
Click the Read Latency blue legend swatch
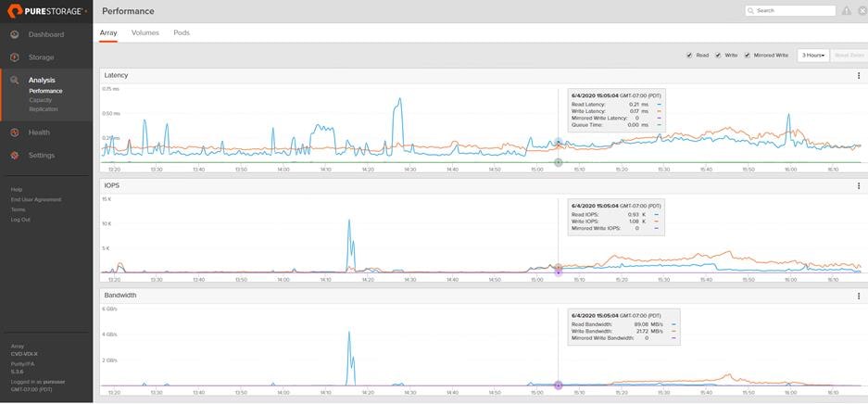(x=660, y=104)
